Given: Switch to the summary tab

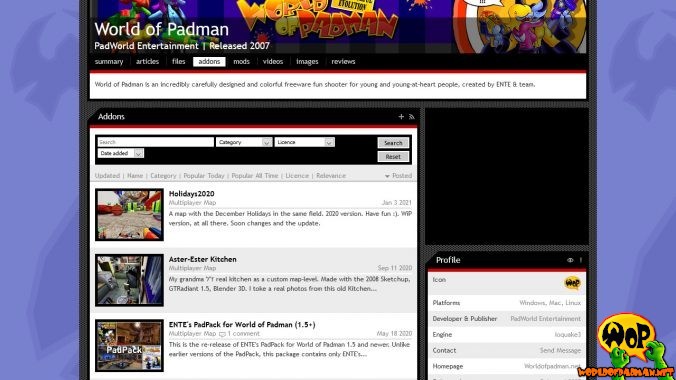Looking at the screenshot, I should tap(109, 62).
